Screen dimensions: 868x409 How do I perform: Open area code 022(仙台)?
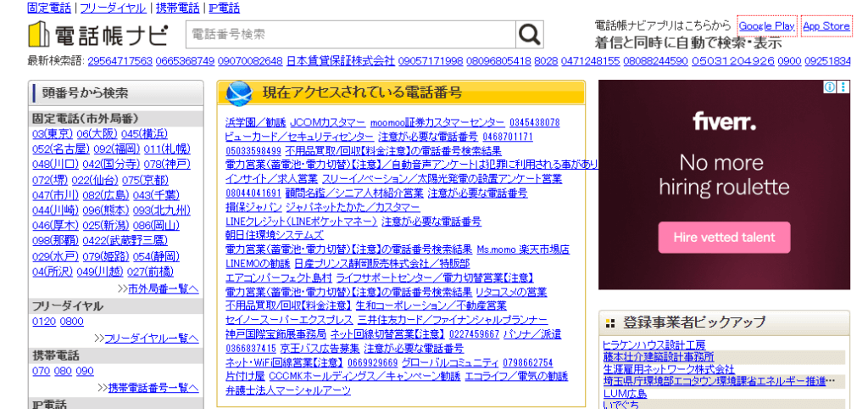(95, 180)
